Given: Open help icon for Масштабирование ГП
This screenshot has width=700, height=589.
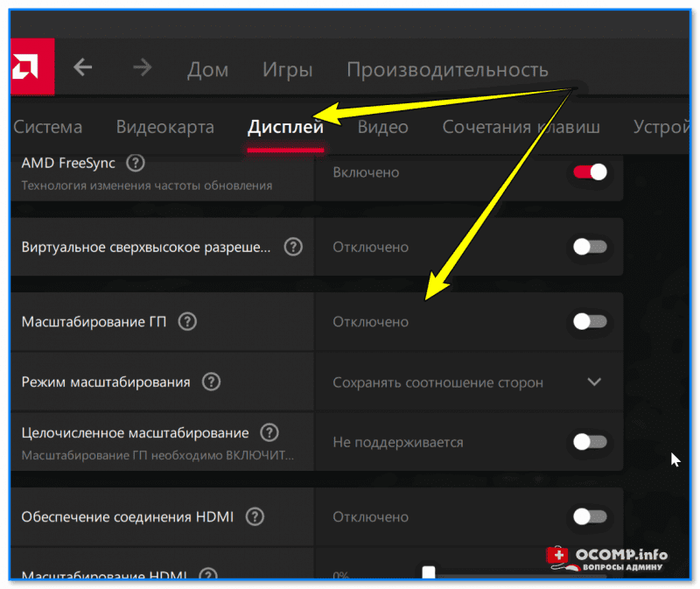Looking at the screenshot, I should coord(187,321).
